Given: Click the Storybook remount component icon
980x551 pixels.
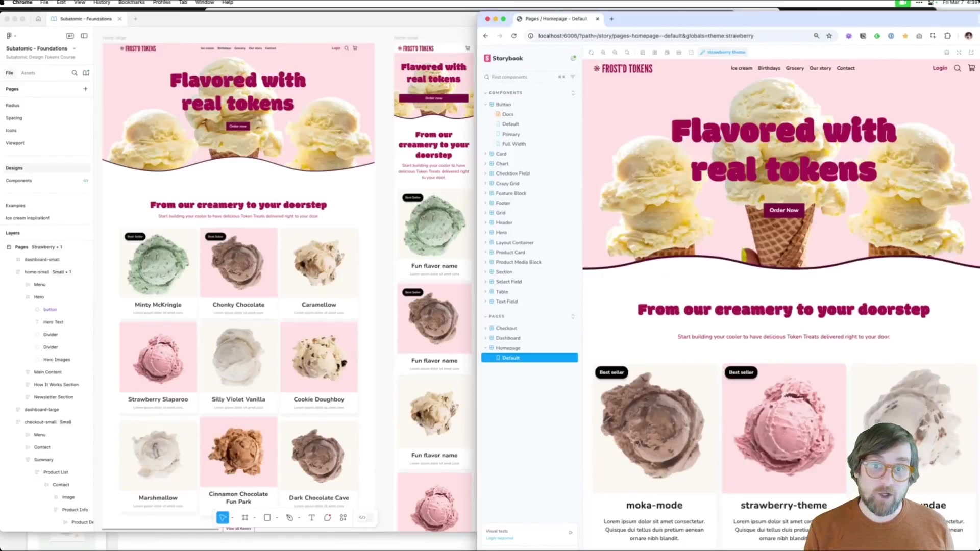Looking at the screenshot, I should click(591, 52).
